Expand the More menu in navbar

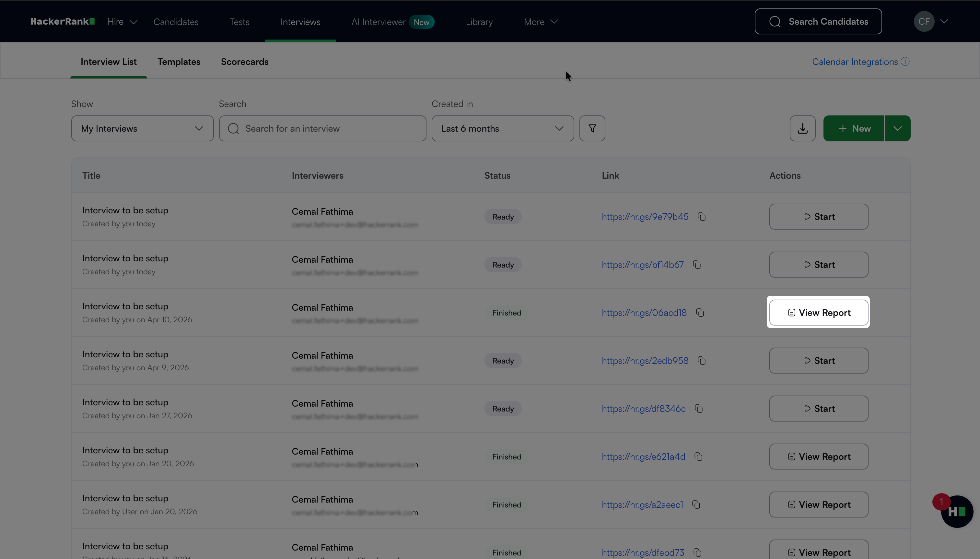pyautogui.click(x=540, y=22)
